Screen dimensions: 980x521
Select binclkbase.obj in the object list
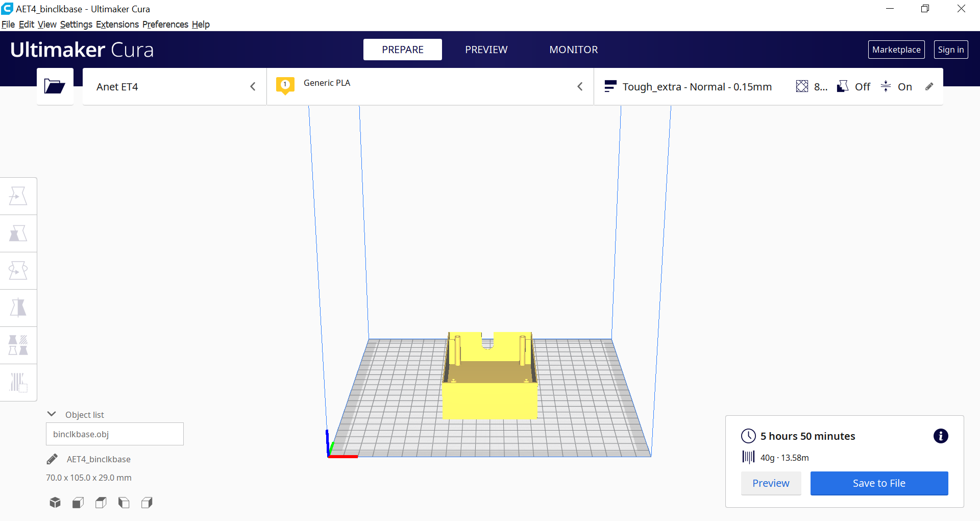click(115, 434)
